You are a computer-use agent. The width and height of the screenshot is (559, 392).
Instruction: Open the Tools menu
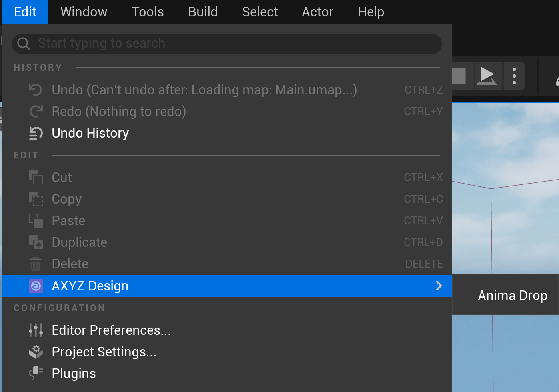click(x=148, y=12)
